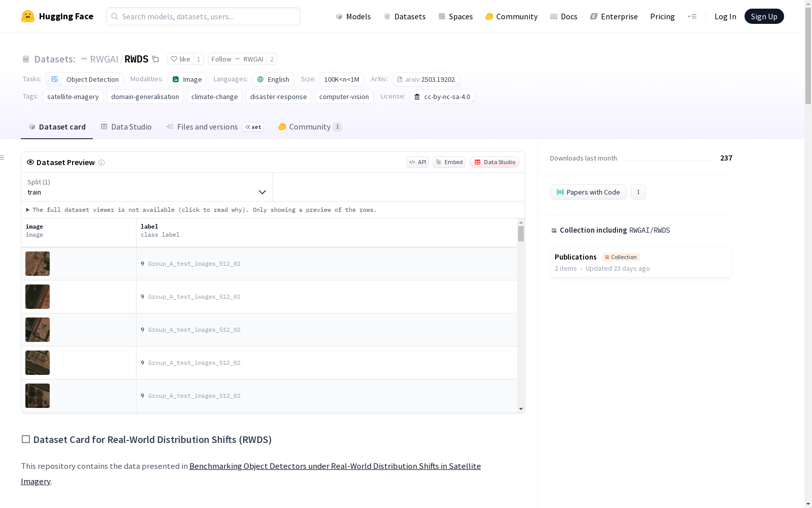This screenshot has height=508, width=812.
Task: Open the Papers with Code more-options menu
Action: [638, 192]
